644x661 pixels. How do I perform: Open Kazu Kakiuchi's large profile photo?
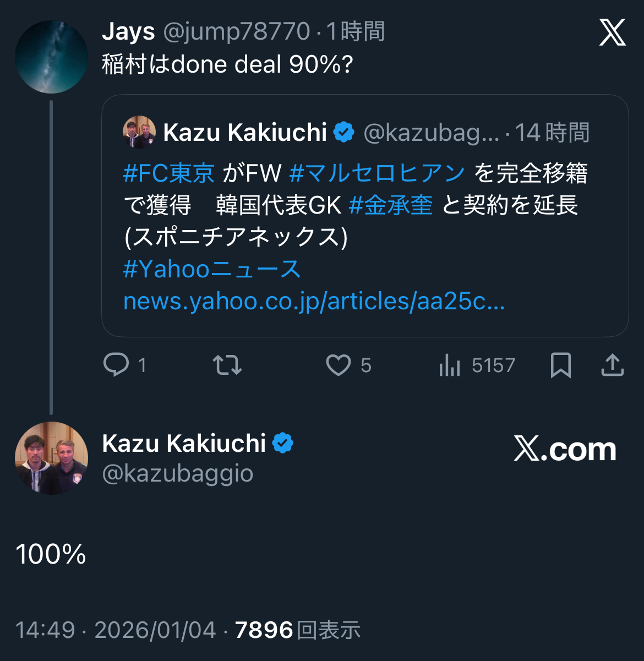click(51, 458)
